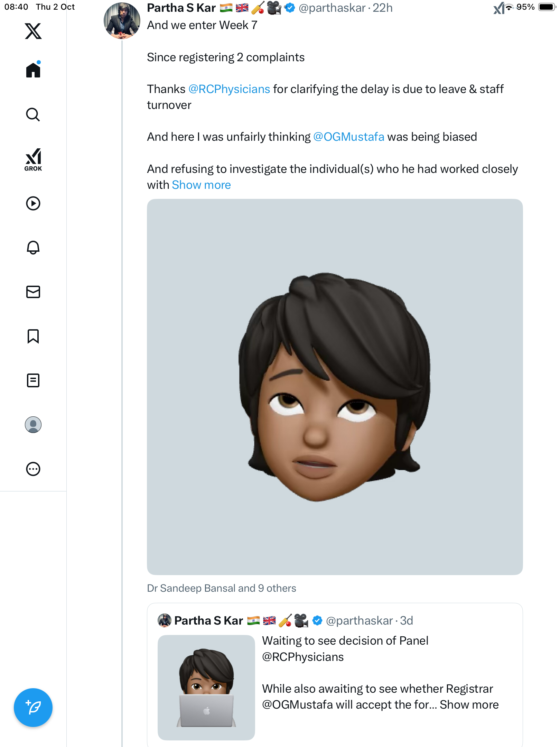The image size is (560, 747).
Task: Open Notifications bell
Action: [x=33, y=248]
